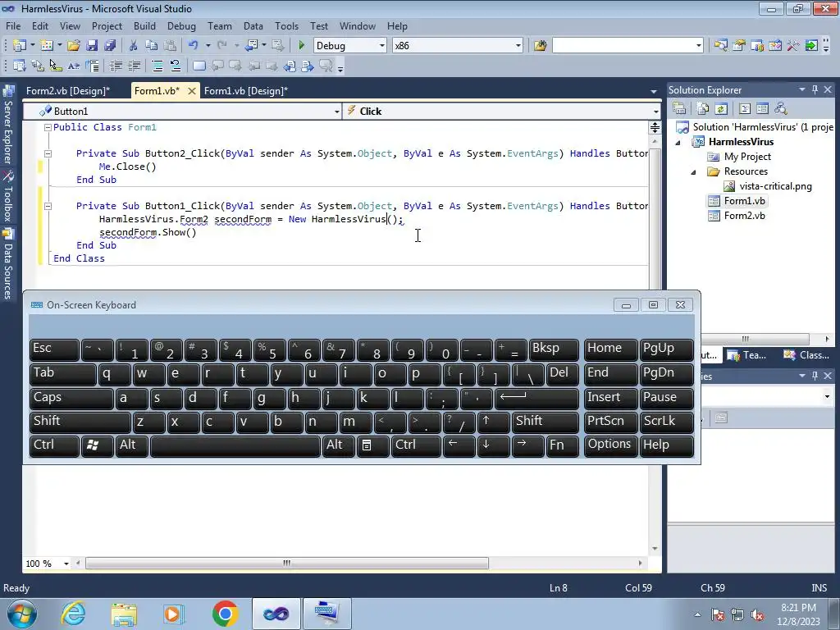The height and width of the screenshot is (630, 840).
Task: Pin the Solution Explorer panel
Action: pyautogui.click(x=815, y=90)
